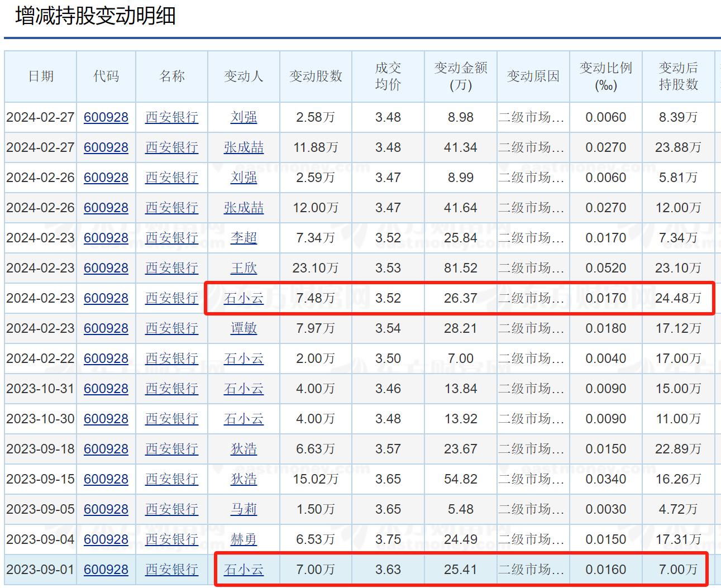Click the 马莉 name link

coord(243,509)
